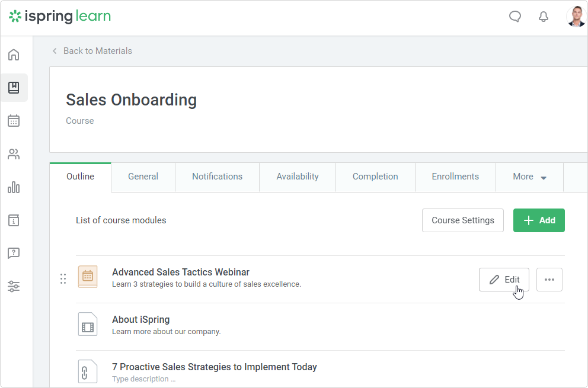The height and width of the screenshot is (388, 588).
Task: Open the Home icon in sidebar
Action: 14,55
